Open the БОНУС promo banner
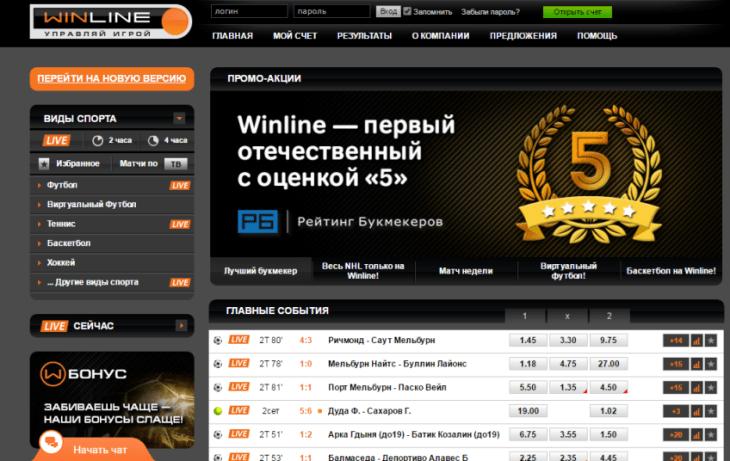The image size is (730, 461). pyautogui.click(x=112, y=400)
